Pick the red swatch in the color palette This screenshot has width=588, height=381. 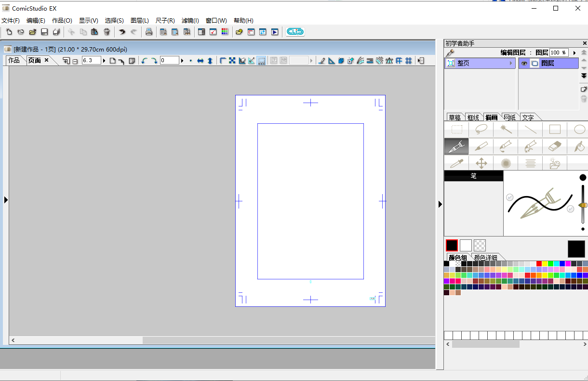[x=539, y=263]
